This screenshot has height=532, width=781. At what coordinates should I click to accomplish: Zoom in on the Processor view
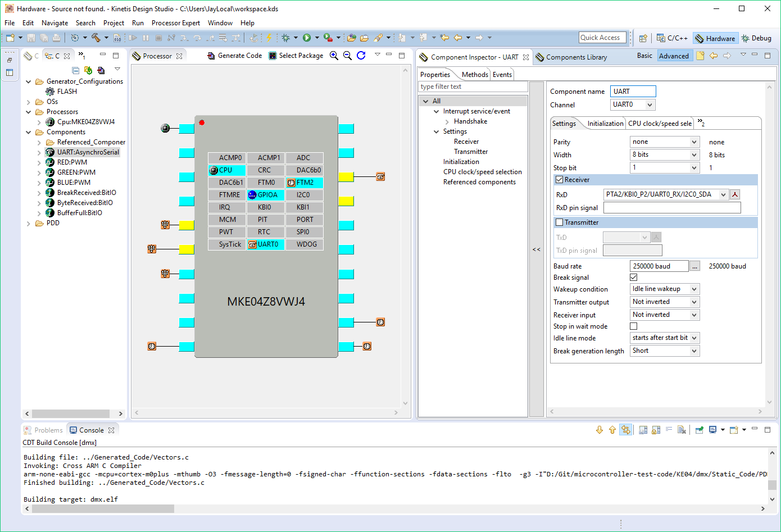pyautogui.click(x=334, y=55)
